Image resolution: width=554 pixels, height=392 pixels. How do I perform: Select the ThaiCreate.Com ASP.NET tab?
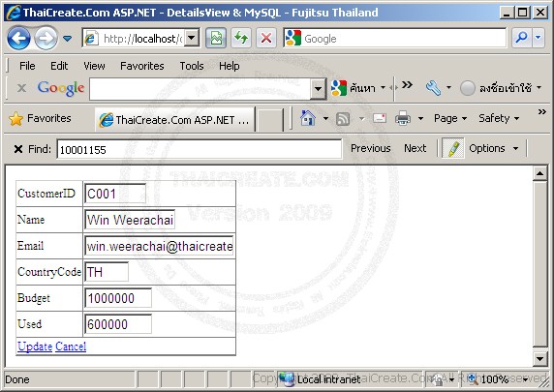[174, 120]
